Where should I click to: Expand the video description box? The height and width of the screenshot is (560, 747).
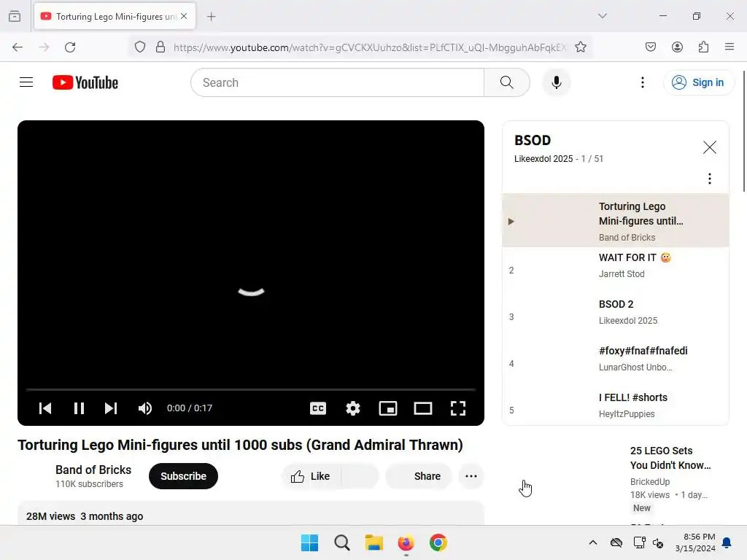(x=251, y=514)
